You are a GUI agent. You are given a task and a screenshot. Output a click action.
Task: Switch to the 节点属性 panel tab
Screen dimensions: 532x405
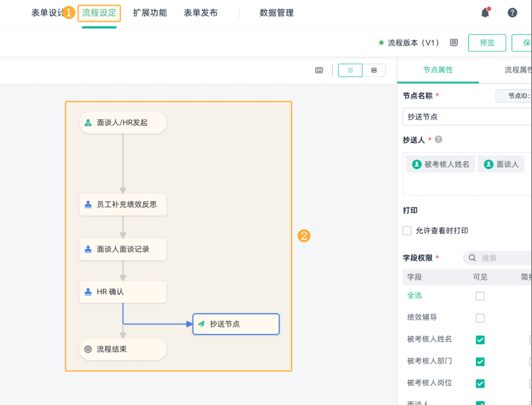438,70
